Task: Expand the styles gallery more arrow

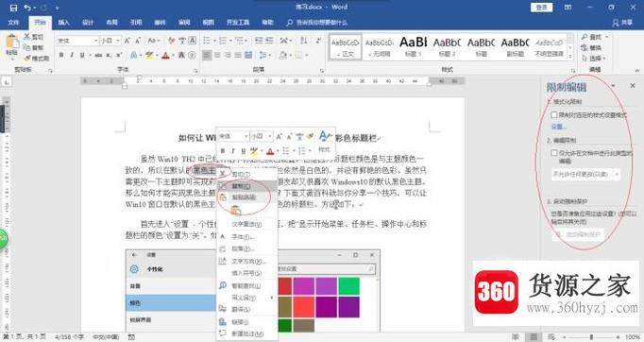Action: pos(570,57)
